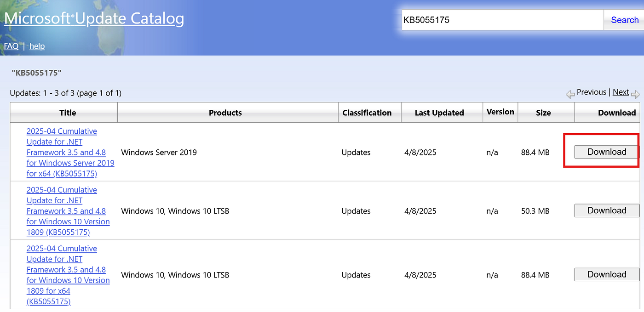Download the Windows Server 2019 update
The height and width of the screenshot is (312, 644).
point(607,152)
